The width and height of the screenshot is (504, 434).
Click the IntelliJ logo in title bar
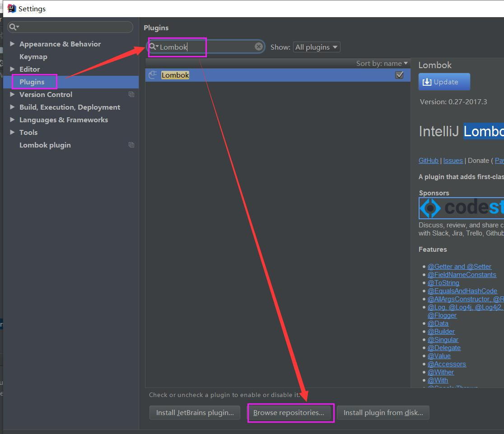point(12,9)
